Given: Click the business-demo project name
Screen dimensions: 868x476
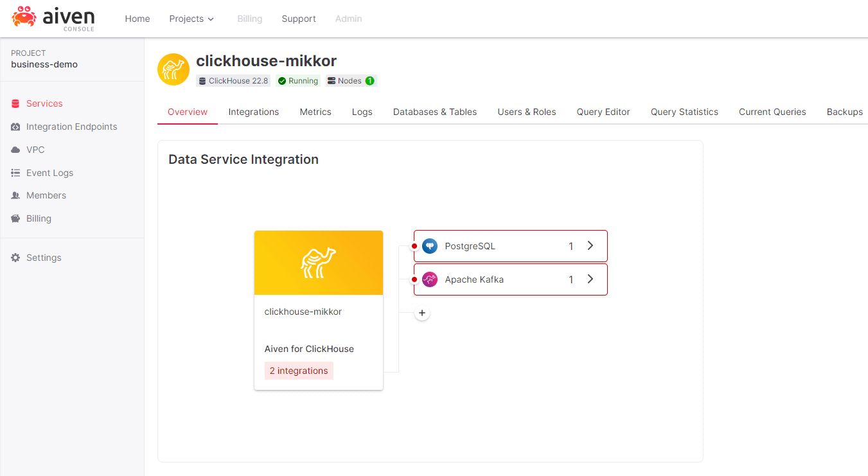Looking at the screenshot, I should 44,64.
